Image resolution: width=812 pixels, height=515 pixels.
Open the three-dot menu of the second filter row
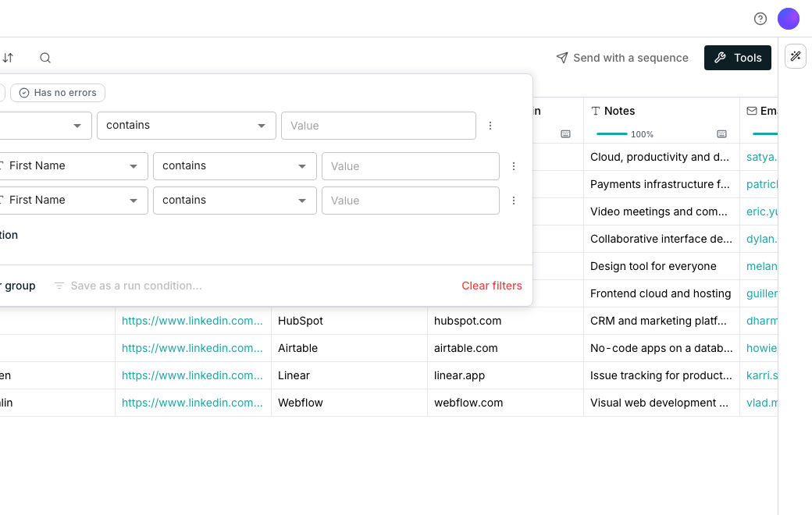[x=514, y=166]
